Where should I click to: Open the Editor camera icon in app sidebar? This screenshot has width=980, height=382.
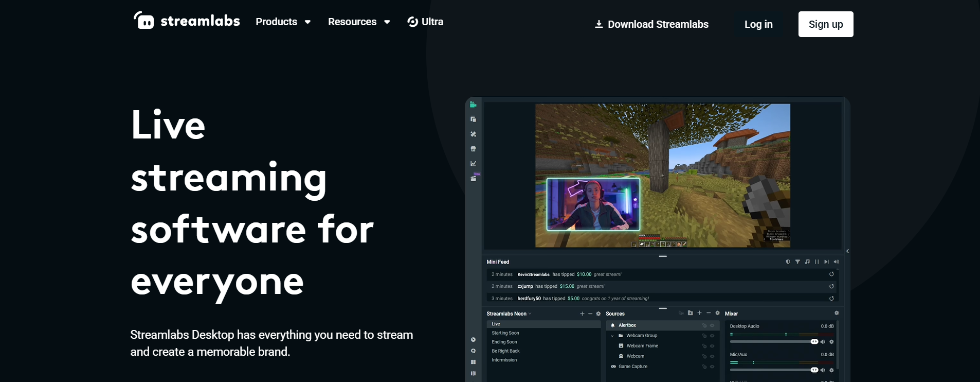[x=473, y=105]
